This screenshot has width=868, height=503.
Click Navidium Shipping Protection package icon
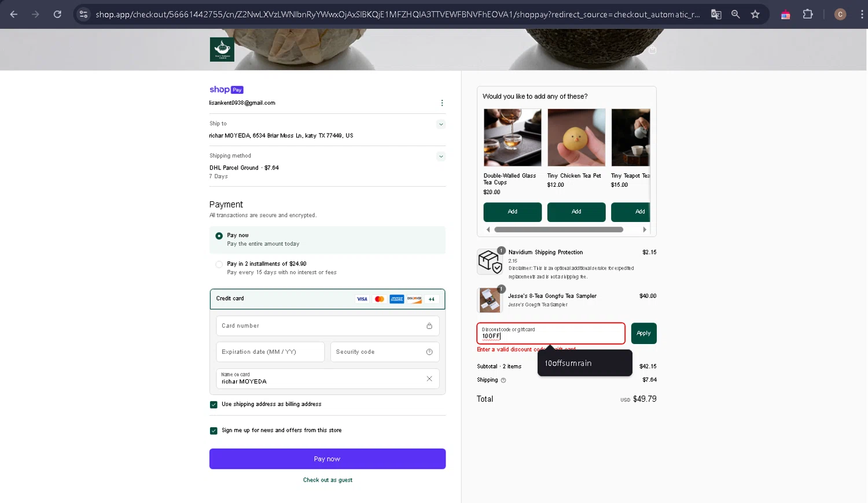[x=490, y=261]
